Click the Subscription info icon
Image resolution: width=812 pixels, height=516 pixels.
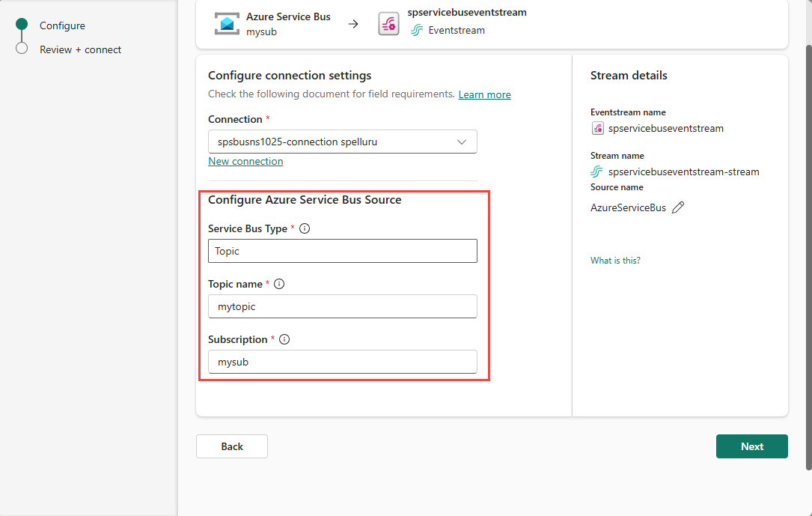(284, 339)
